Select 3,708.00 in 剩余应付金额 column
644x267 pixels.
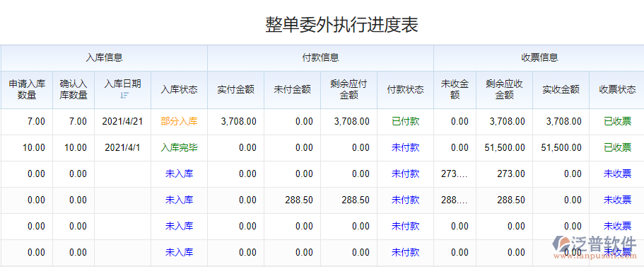pos(351,121)
